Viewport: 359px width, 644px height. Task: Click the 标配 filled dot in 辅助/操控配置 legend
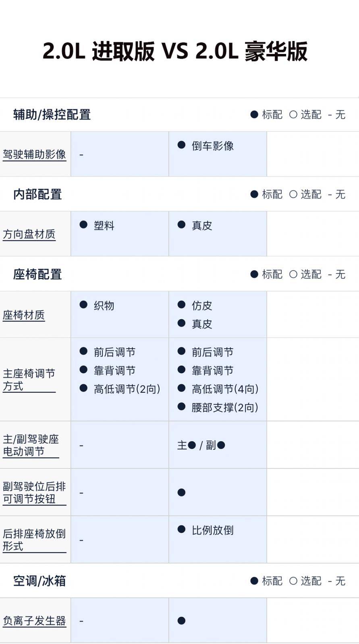pyautogui.click(x=254, y=115)
